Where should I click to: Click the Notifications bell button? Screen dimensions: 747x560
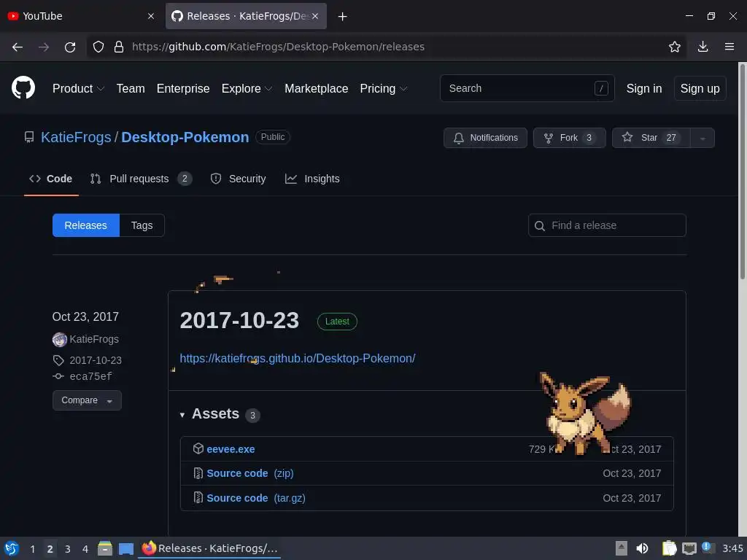(x=485, y=138)
